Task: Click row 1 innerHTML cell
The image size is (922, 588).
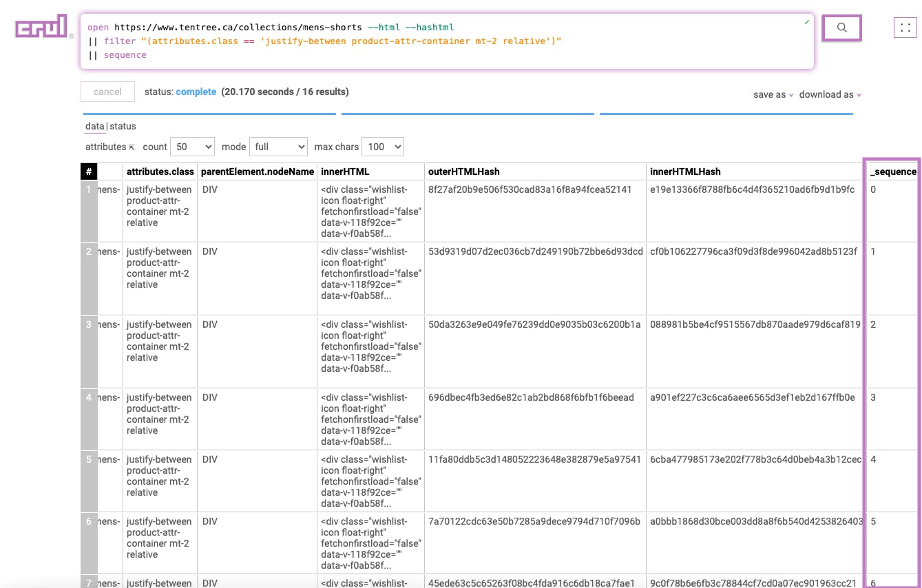Action: (370, 211)
